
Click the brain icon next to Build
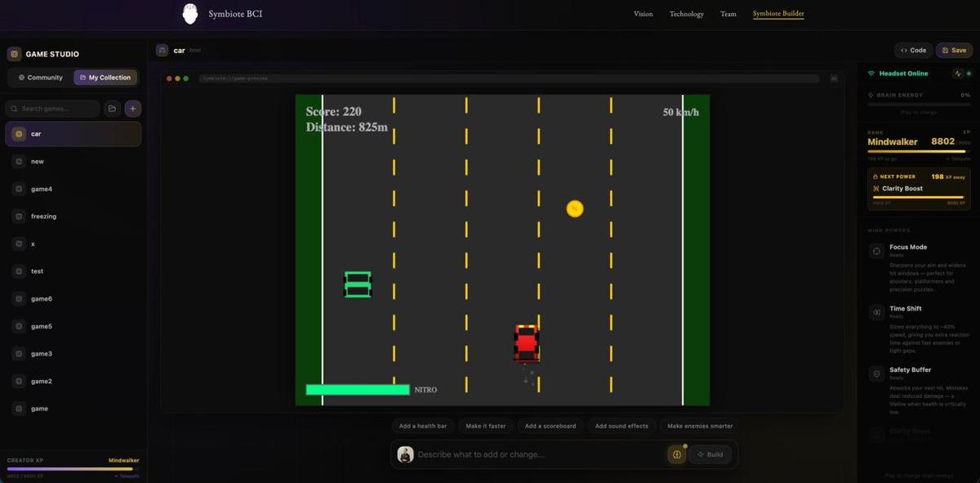pos(676,454)
